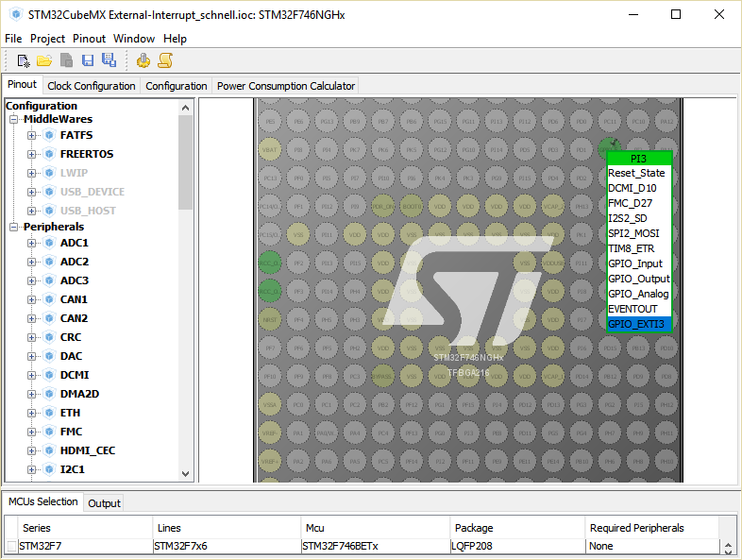742x560 pixels.
Task: Click the cube icon beside LWIP
Action: [x=49, y=173]
